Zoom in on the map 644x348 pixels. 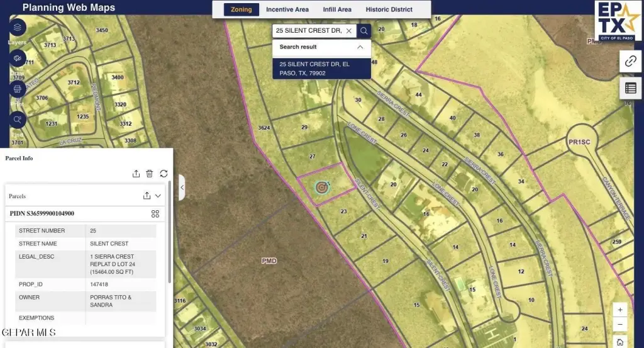point(620,310)
